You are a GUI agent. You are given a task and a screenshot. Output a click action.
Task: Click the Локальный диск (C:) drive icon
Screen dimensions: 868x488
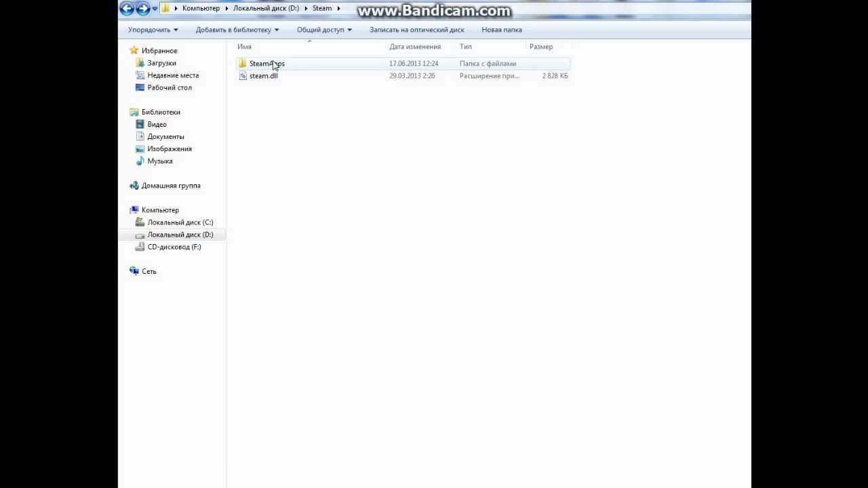[140, 222]
